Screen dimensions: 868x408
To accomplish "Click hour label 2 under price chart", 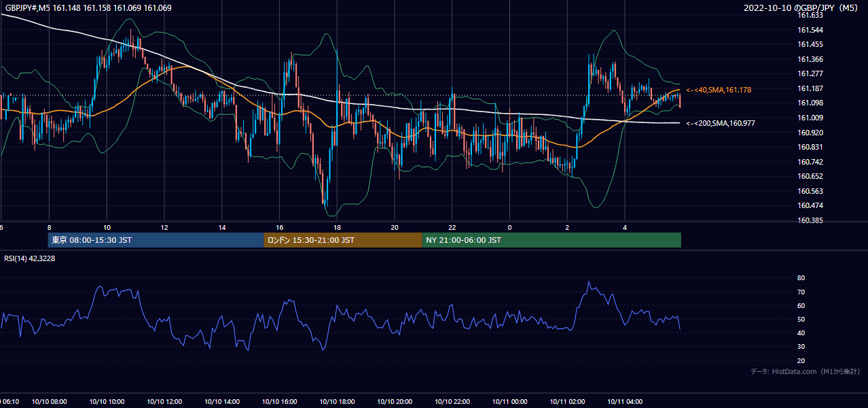I will tap(568, 227).
